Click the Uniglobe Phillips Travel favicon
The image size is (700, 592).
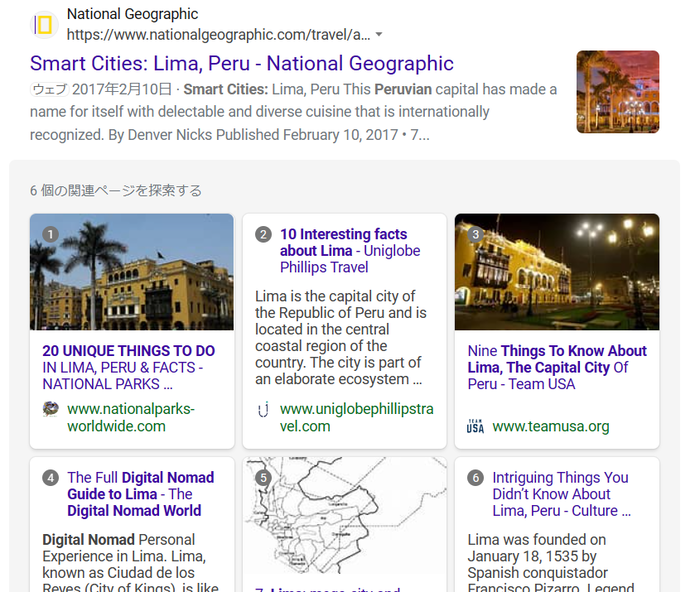click(263, 409)
